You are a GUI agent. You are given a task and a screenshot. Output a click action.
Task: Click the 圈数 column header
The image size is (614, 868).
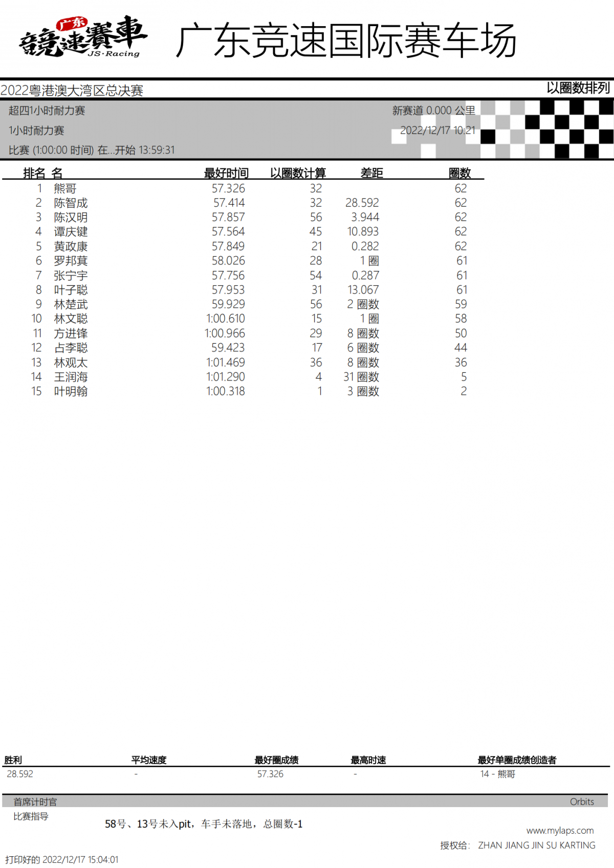459,173
